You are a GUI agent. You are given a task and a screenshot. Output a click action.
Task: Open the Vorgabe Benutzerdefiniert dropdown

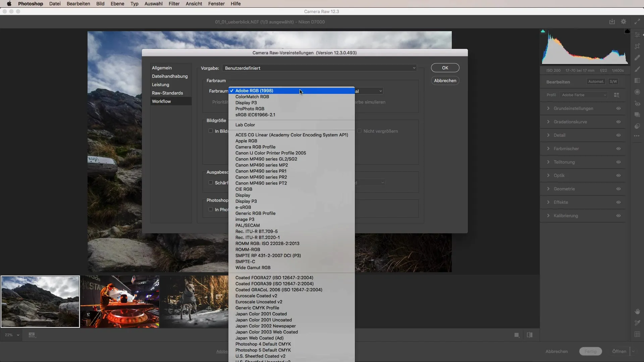coord(319,68)
